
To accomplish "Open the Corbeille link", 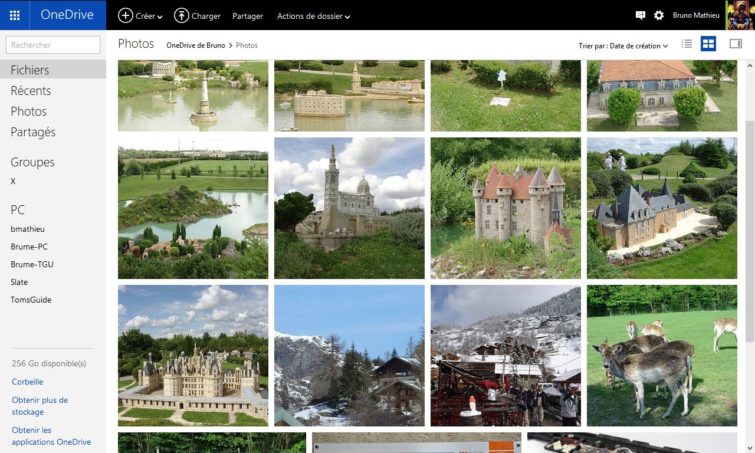I will [x=28, y=382].
